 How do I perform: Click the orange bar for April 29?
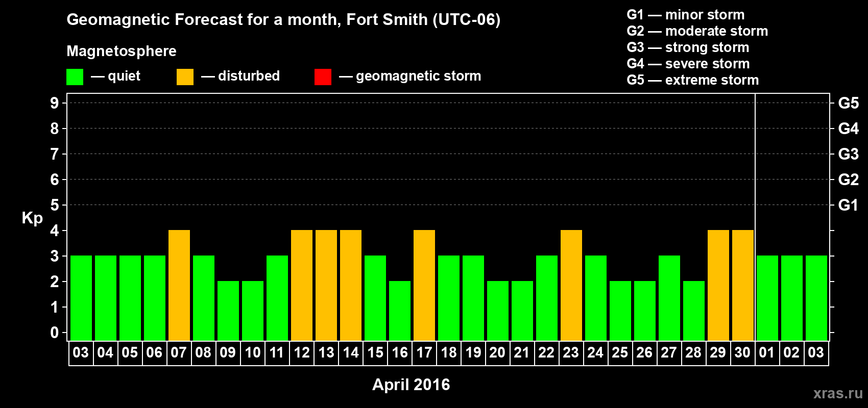click(x=718, y=286)
